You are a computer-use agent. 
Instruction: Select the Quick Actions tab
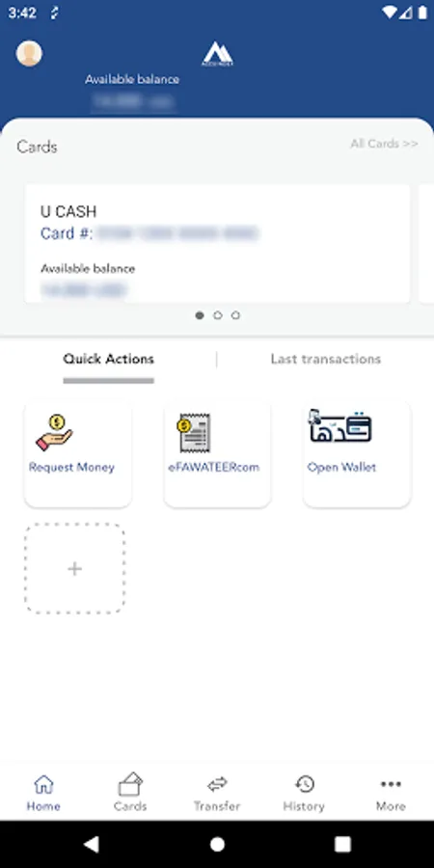click(108, 359)
